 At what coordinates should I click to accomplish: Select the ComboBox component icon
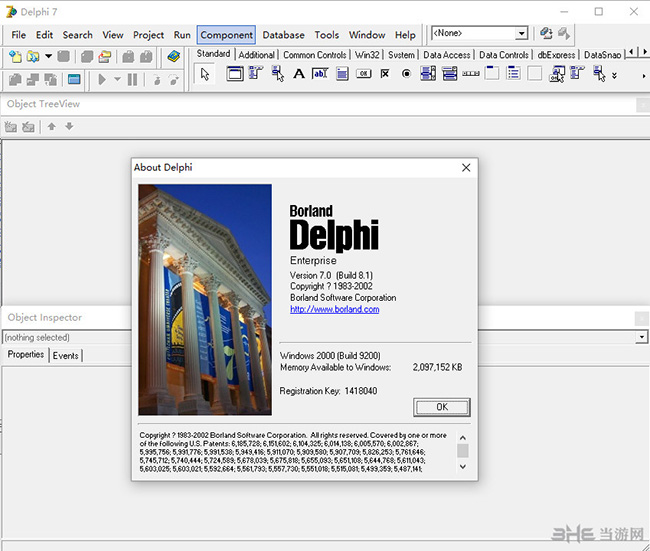(449, 74)
